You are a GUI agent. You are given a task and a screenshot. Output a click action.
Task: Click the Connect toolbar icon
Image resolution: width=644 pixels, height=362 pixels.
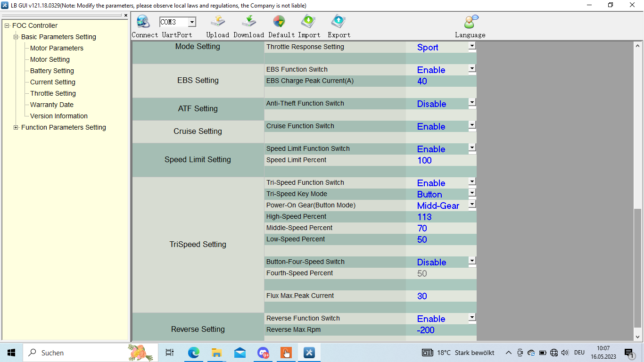click(143, 22)
